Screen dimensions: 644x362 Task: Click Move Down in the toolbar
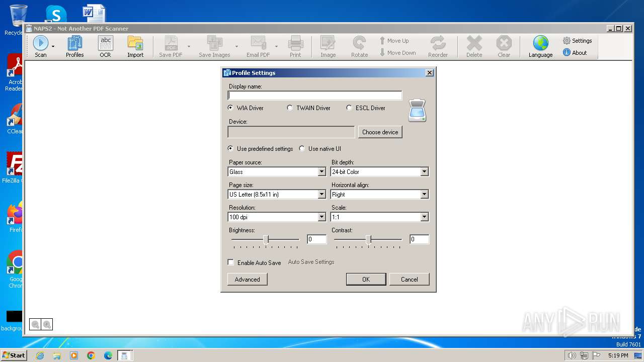(x=397, y=53)
